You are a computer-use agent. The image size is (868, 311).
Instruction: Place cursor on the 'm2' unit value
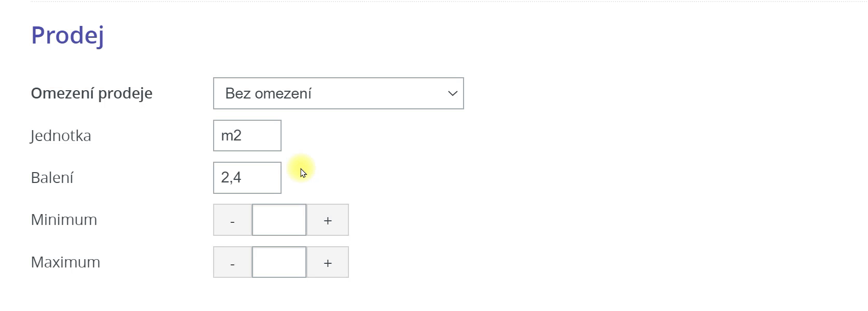coord(231,136)
